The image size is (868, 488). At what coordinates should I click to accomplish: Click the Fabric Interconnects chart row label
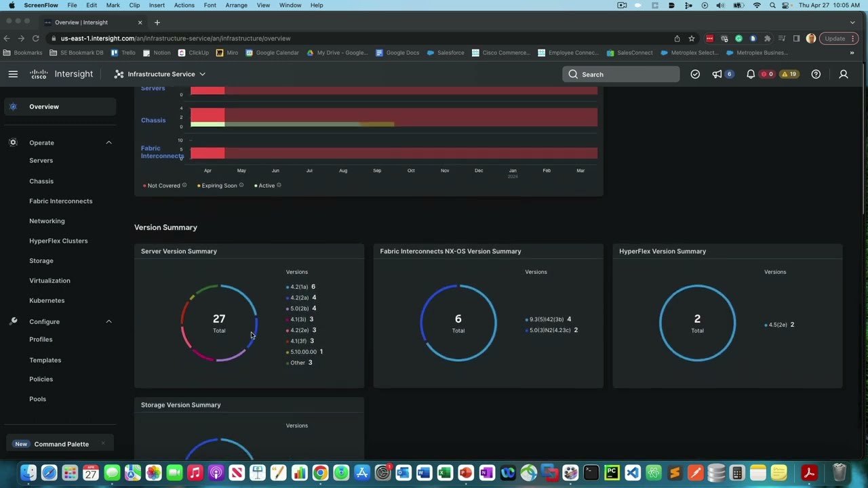[x=162, y=152]
